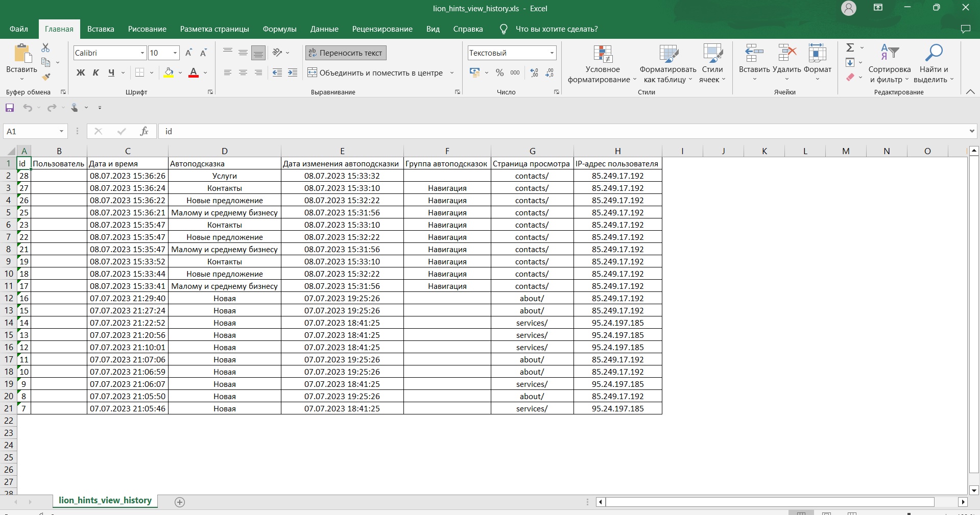Open the Calibri font name dropdown
This screenshot has width=980, height=515.
142,53
